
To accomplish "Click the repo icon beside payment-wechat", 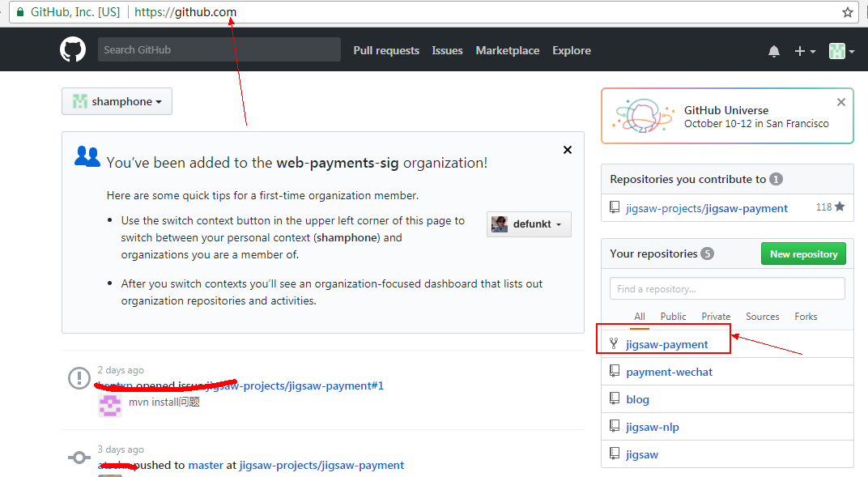I will tap(615, 371).
